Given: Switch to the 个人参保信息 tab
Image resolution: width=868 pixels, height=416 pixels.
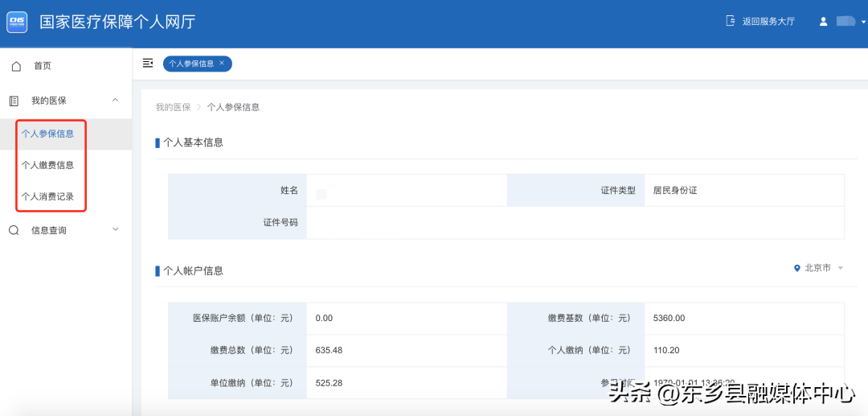Looking at the screenshot, I should point(190,64).
